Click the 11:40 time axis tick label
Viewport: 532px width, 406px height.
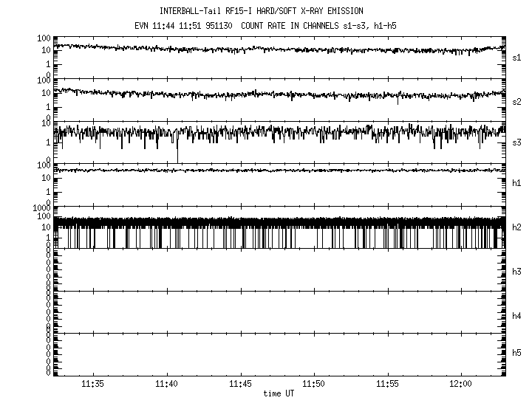click(166, 385)
